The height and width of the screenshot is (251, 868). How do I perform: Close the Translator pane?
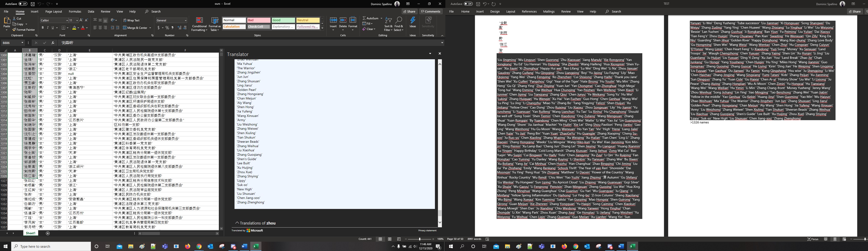click(439, 53)
